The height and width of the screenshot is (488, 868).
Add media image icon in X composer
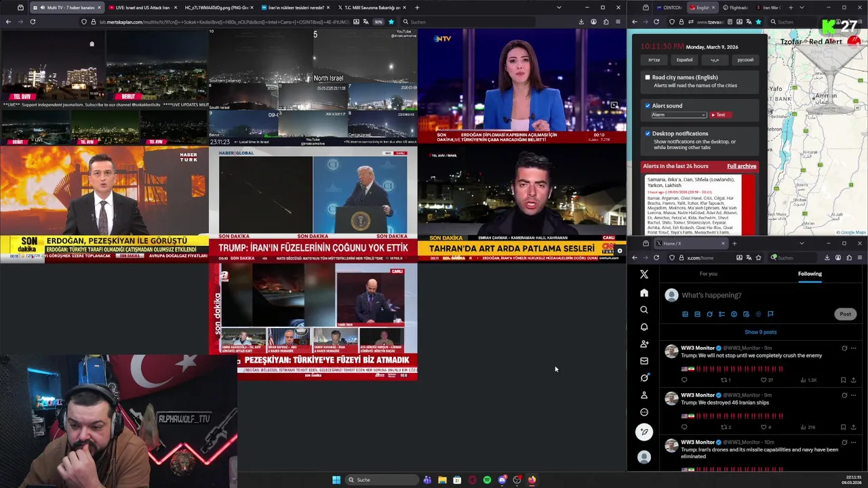click(685, 314)
